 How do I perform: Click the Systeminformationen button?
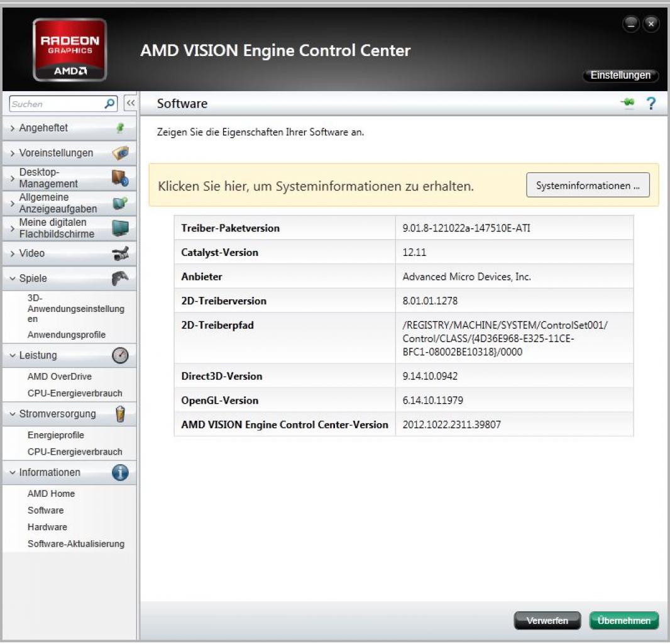[588, 185]
